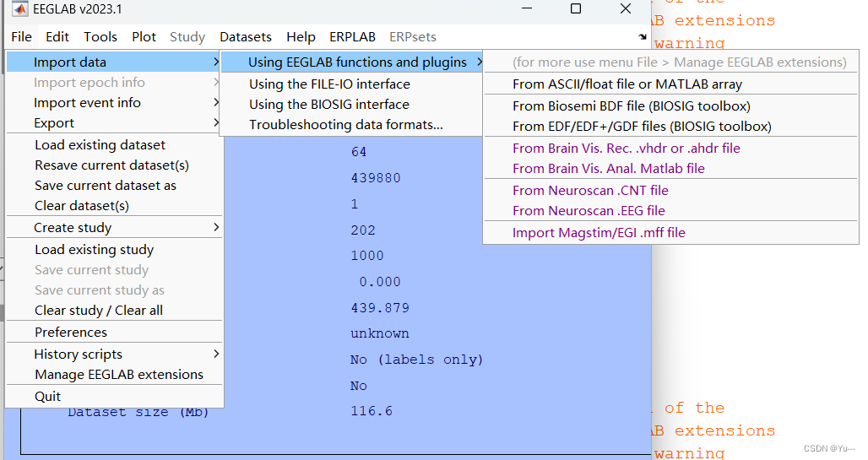Open the Study menu
The image size is (868, 460).
click(x=187, y=37)
